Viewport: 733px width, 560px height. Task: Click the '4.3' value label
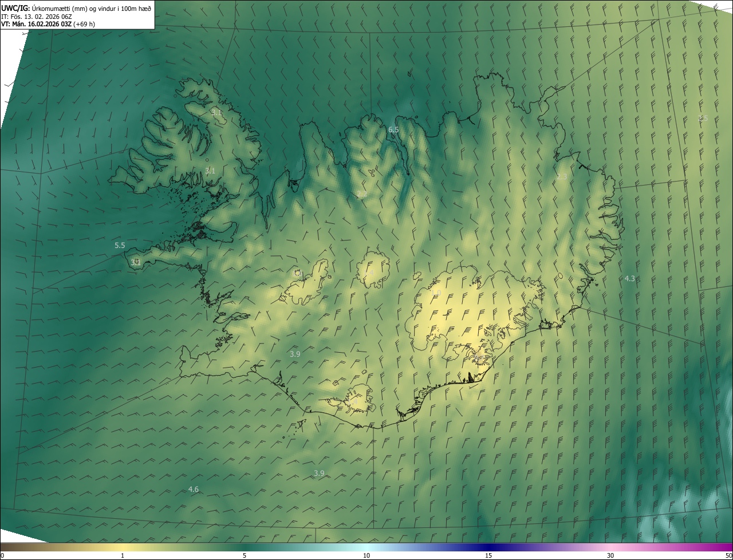click(629, 278)
